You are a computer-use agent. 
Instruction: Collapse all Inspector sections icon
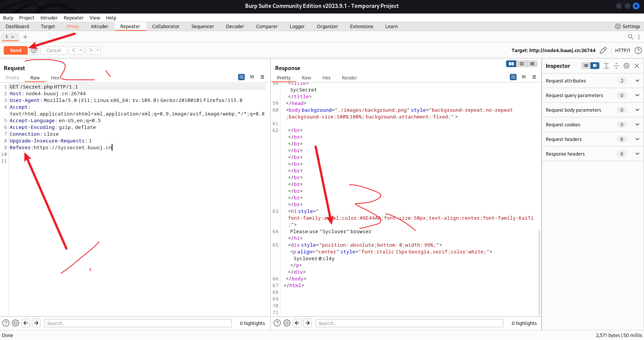pyautogui.click(x=616, y=66)
